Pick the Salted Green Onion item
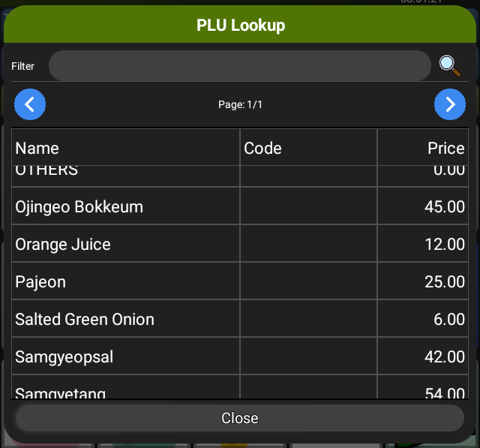The height and width of the screenshot is (448, 480). pos(85,319)
